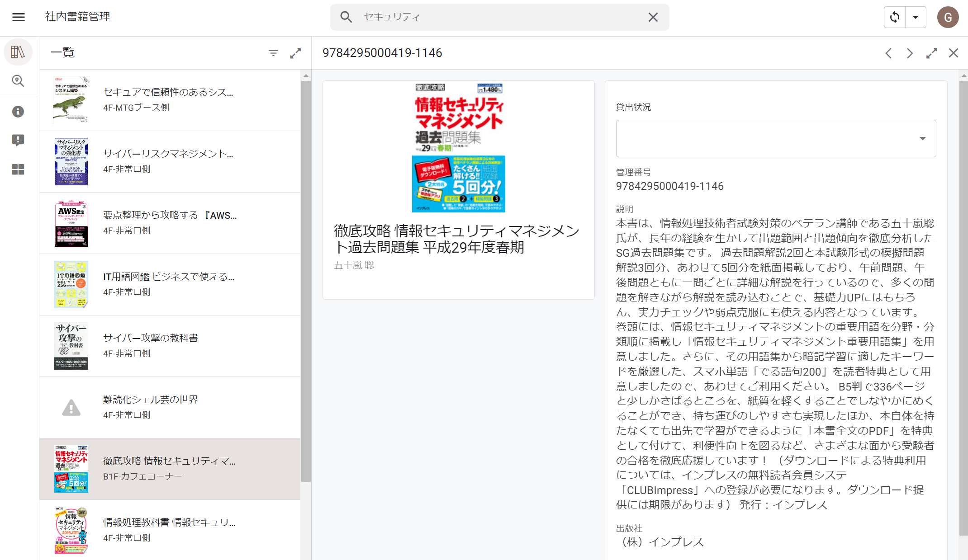
Task: Expand the 一覧 list panel
Action: point(295,53)
